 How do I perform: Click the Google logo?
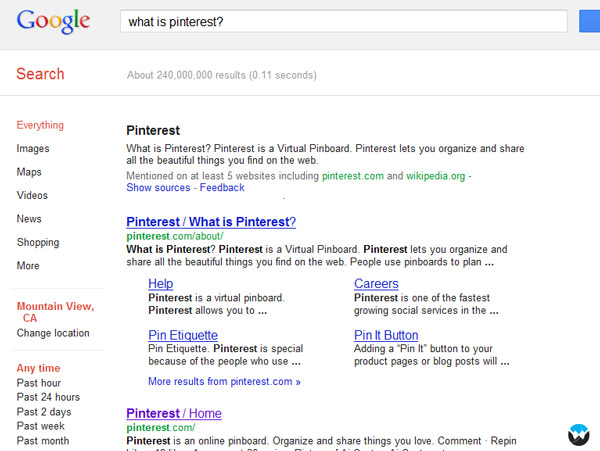tap(53, 21)
